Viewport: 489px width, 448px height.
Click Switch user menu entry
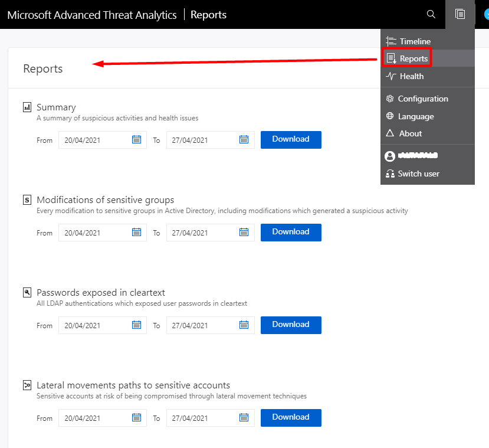tap(428, 174)
